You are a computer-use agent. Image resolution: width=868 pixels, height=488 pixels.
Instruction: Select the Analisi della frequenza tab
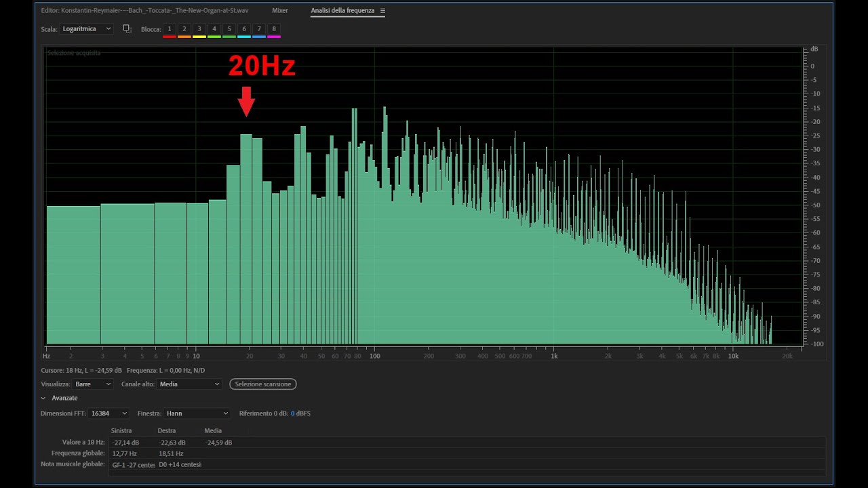[342, 11]
